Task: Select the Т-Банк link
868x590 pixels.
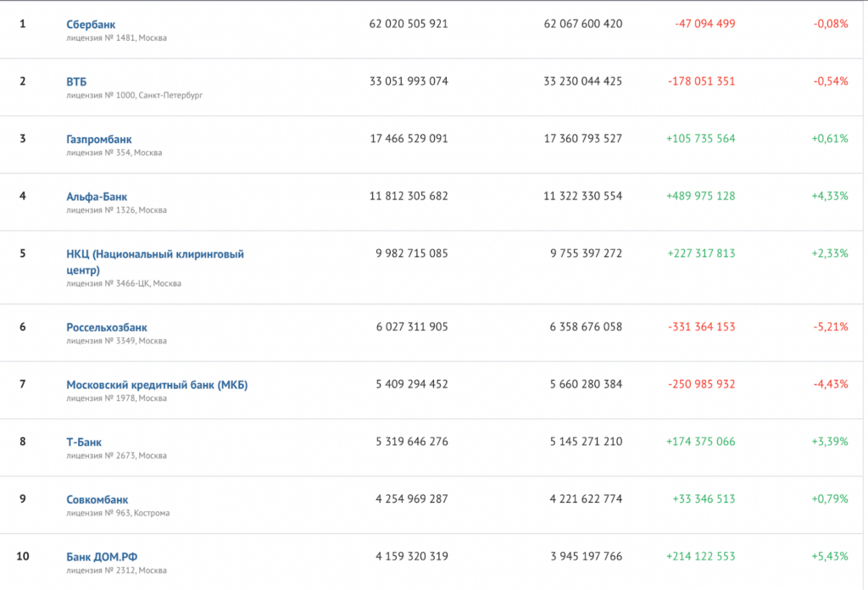Action: [x=84, y=442]
